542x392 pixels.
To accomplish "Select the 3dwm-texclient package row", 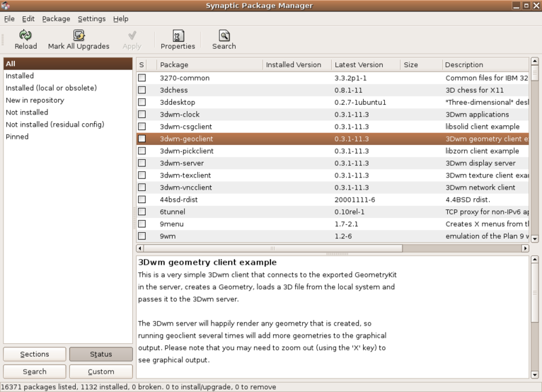I will tap(333, 175).
